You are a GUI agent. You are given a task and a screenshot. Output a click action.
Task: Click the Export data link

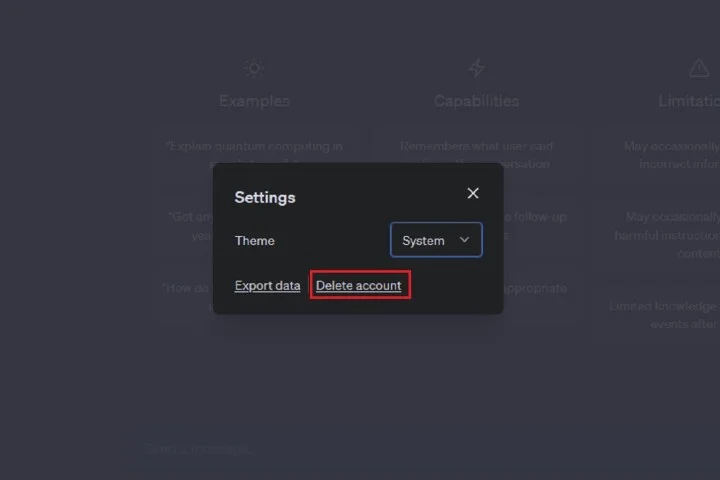coord(267,286)
